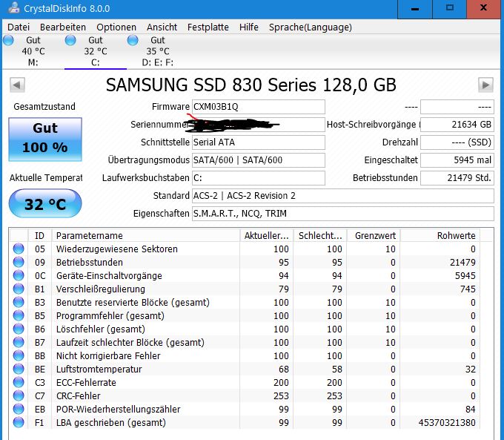Open the Sprache(Language) menu
Screen dimensions: 504x440
coord(310,27)
